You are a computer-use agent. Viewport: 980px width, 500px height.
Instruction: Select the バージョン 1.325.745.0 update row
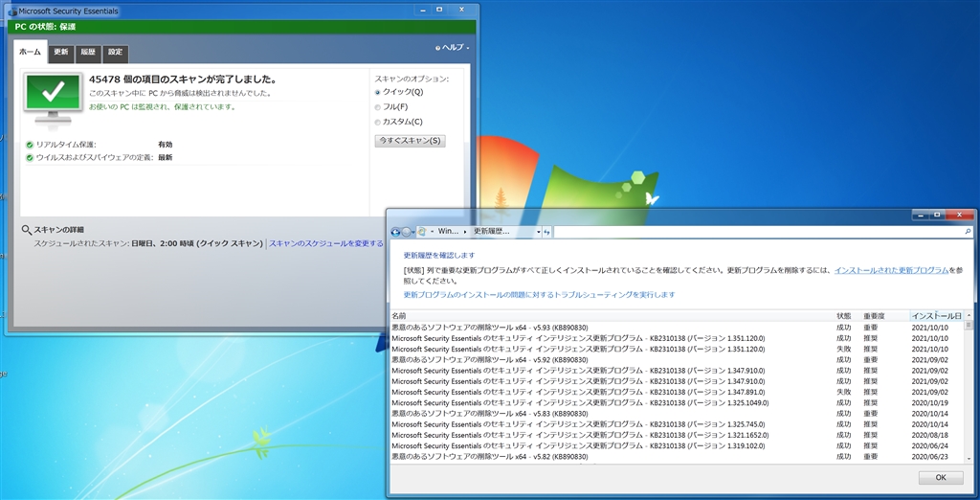(677, 424)
